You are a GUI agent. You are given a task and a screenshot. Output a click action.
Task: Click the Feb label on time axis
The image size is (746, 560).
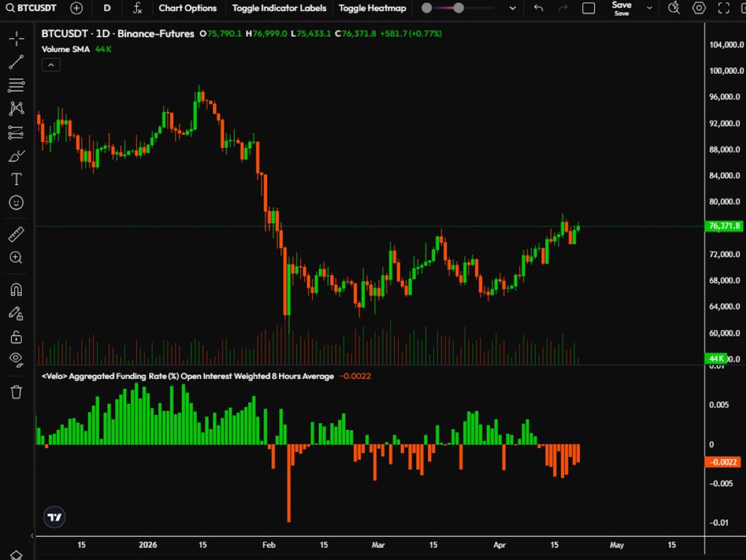tap(269, 545)
